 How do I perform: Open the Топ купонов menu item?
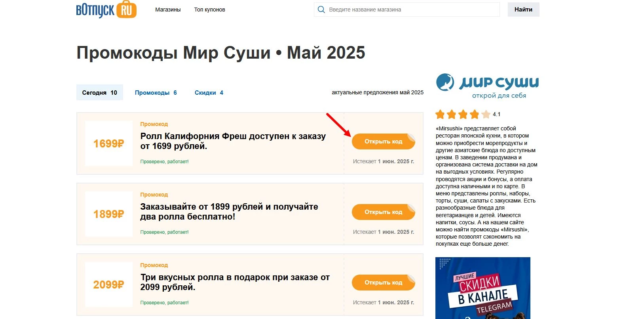(209, 10)
